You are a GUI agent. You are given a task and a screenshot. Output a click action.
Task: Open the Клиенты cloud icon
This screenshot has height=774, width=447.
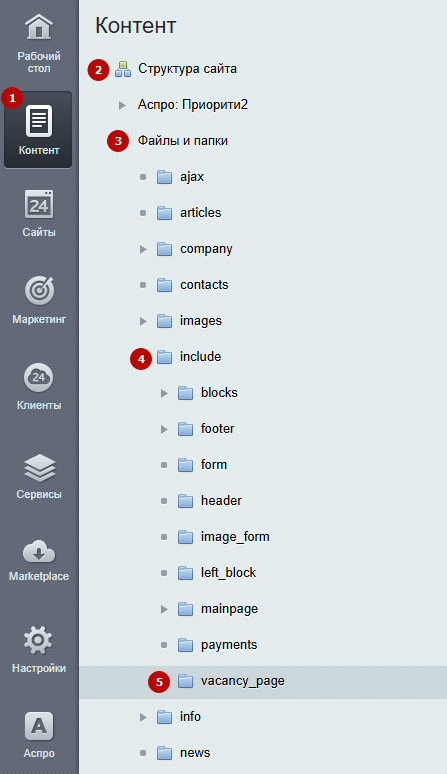click(38, 378)
